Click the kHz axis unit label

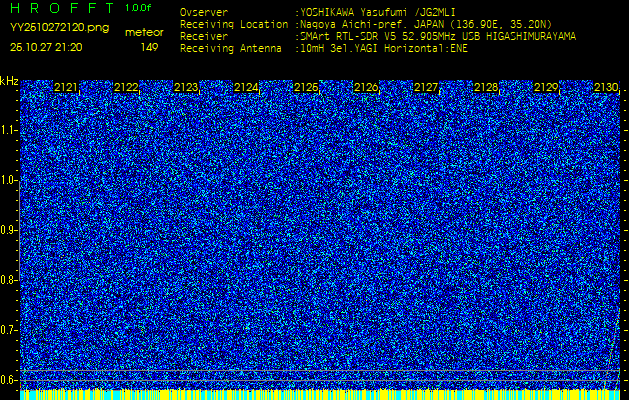[9, 81]
